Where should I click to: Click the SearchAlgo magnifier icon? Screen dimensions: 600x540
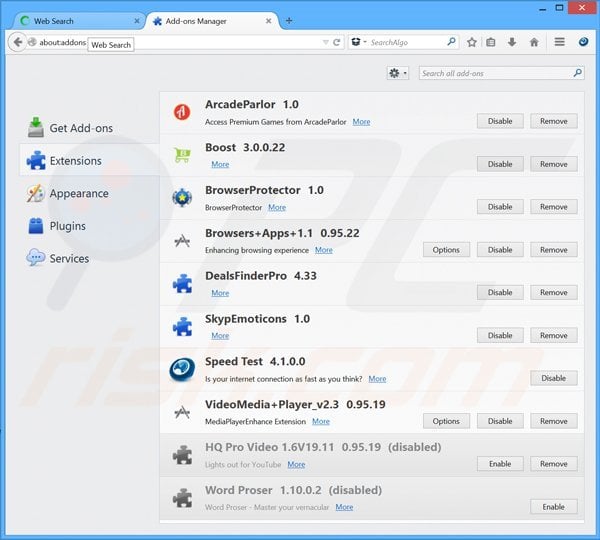pos(452,41)
